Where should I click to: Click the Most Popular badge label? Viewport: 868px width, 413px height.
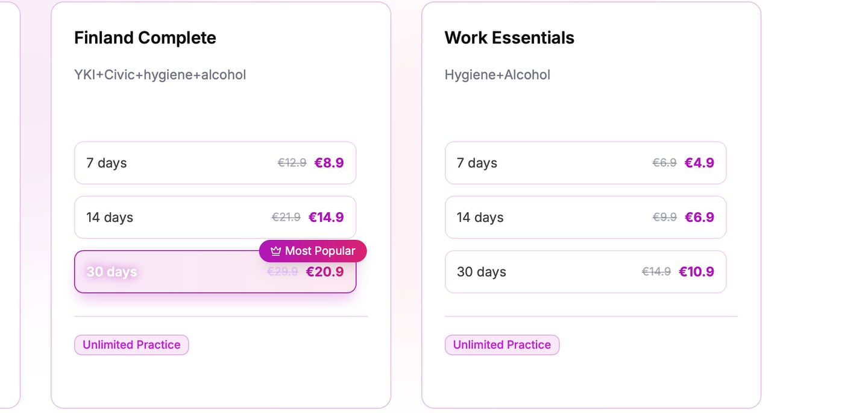click(x=320, y=251)
